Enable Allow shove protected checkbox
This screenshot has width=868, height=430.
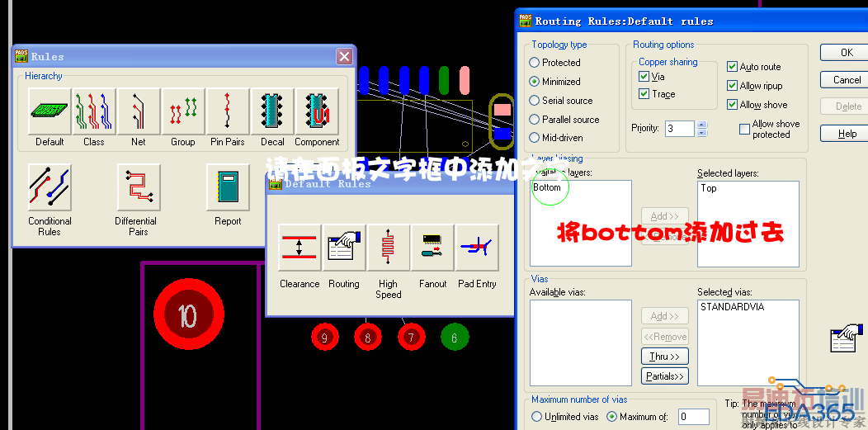[744, 129]
